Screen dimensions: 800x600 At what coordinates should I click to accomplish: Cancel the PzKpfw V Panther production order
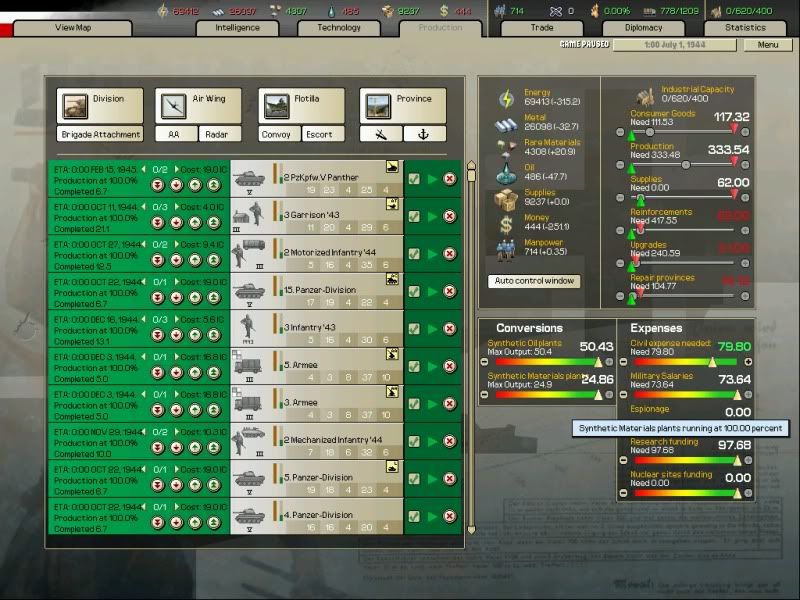click(450, 179)
